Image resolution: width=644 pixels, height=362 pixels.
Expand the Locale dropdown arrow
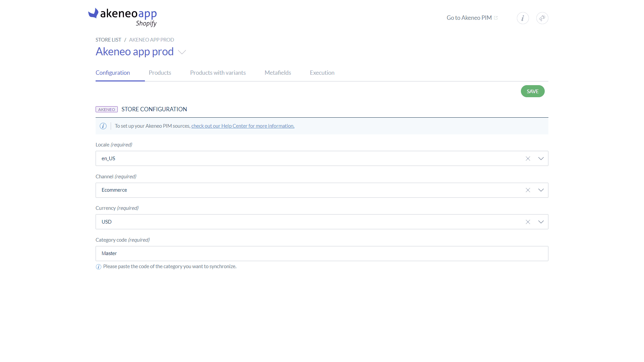click(x=541, y=159)
